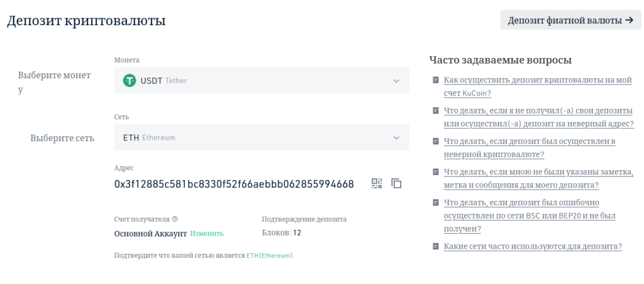Click the Адрес field label

click(x=124, y=168)
